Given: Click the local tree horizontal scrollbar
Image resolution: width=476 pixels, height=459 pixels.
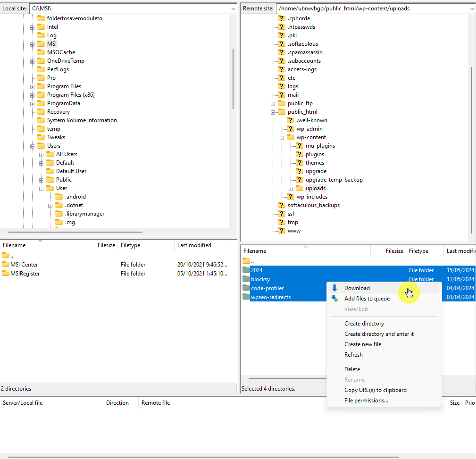Looking at the screenshot, I should 75,232.
